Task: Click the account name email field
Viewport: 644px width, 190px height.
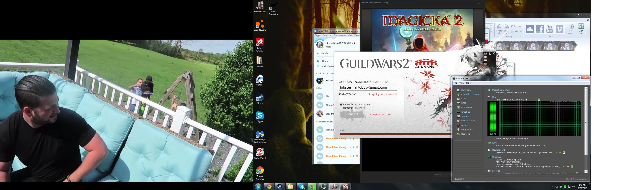Action: pyautogui.click(x=368, y=87)
